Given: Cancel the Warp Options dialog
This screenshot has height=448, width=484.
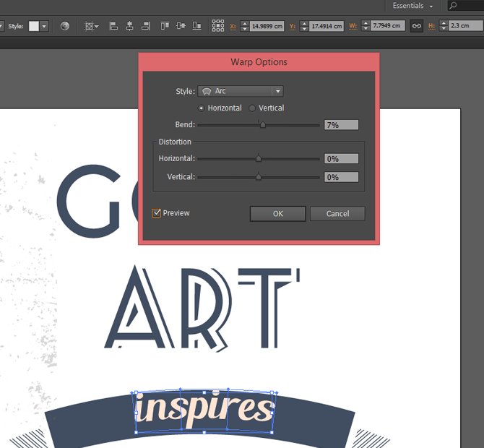Looking at the screenshot, I should [x=337, y=214].
